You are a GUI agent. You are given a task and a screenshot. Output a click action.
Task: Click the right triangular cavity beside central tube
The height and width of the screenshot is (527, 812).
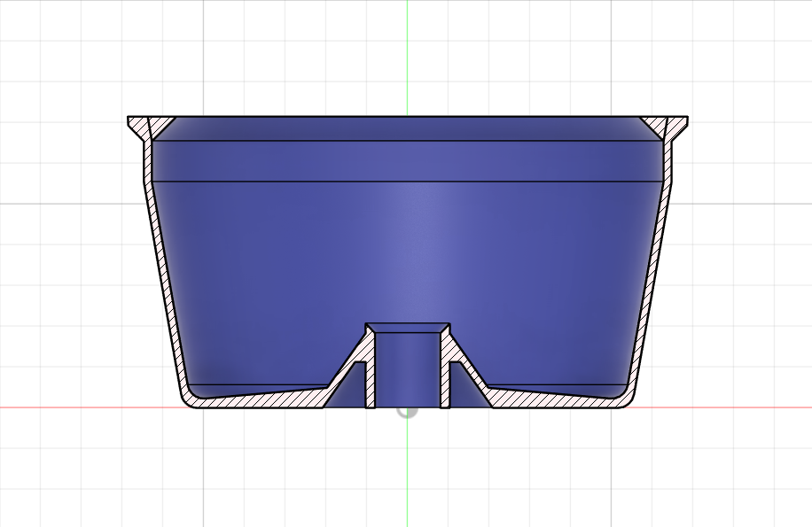(x=459, y=388)
